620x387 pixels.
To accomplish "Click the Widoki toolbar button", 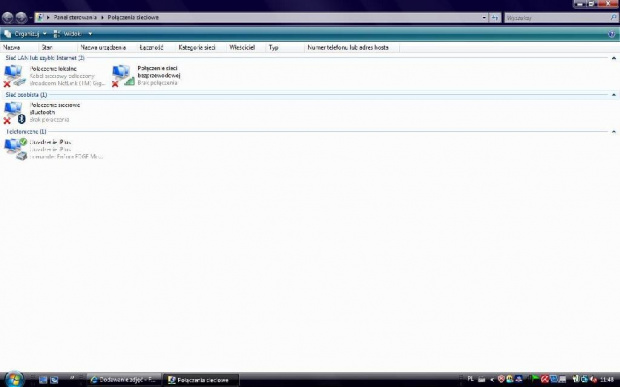I will point(68,34).
